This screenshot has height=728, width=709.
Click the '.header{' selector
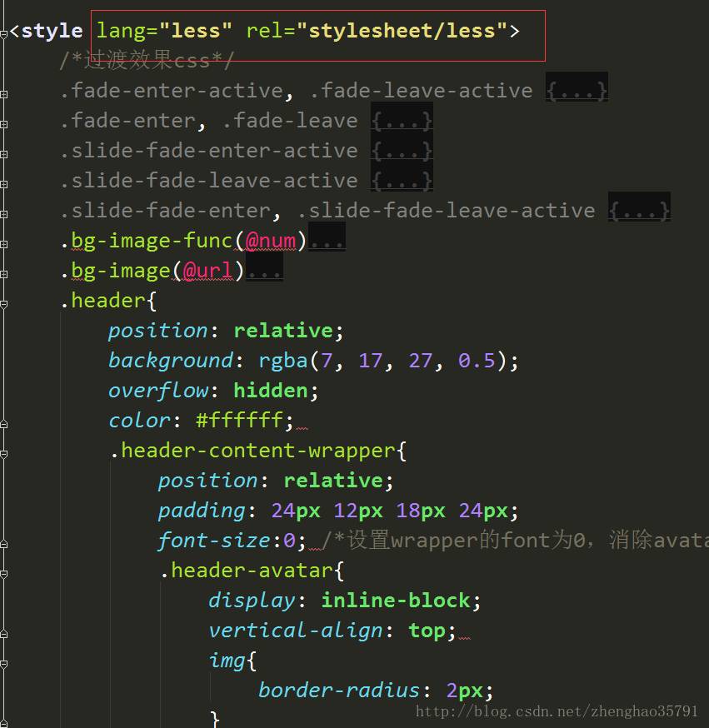point(107,301)
